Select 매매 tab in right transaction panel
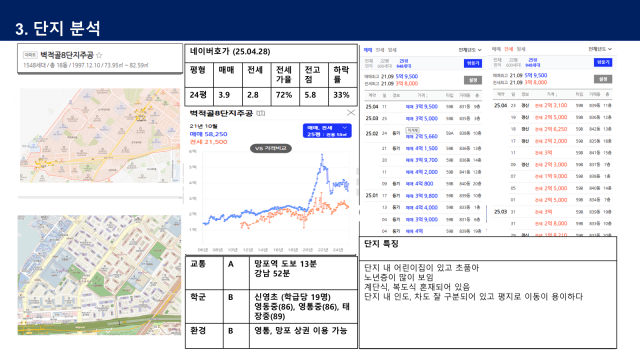The image size is (640, 360). point(496,49)
